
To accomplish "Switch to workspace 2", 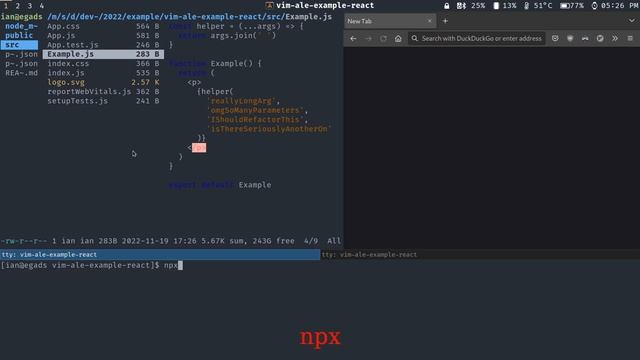I will click(x=18, y=5).
